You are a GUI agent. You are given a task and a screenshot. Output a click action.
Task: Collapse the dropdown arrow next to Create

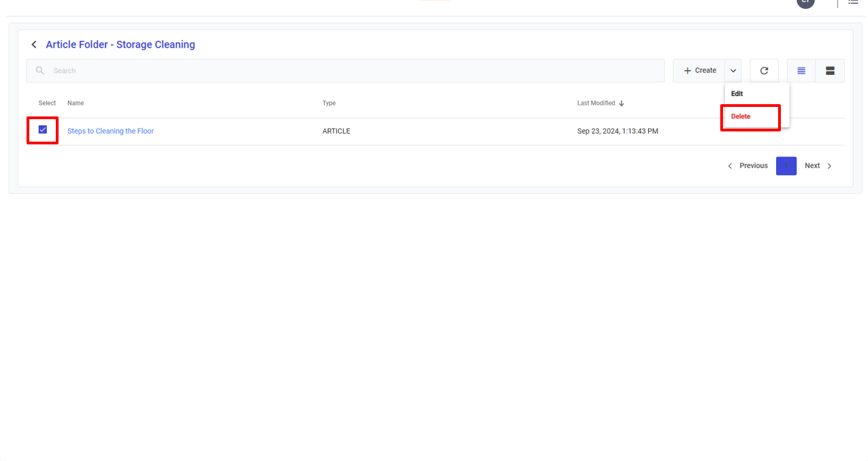pos(733,71)
